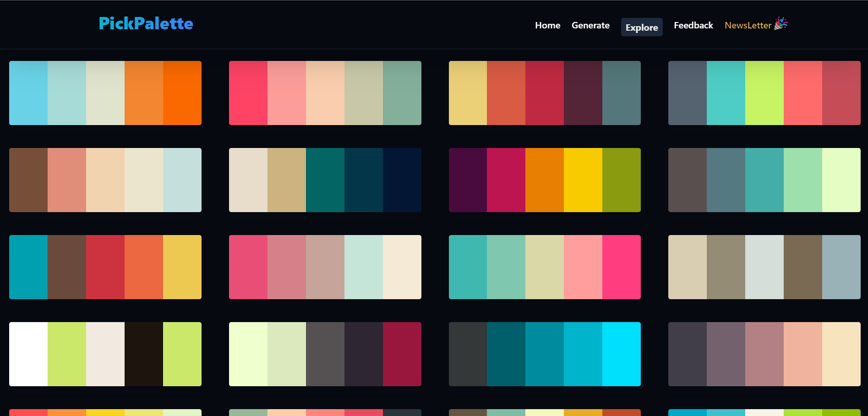Pick the blue-gray swatch in third-row fourth palette
Image resolution: width=868 pixels, height=416 pixels.
[x=841, y=267]
